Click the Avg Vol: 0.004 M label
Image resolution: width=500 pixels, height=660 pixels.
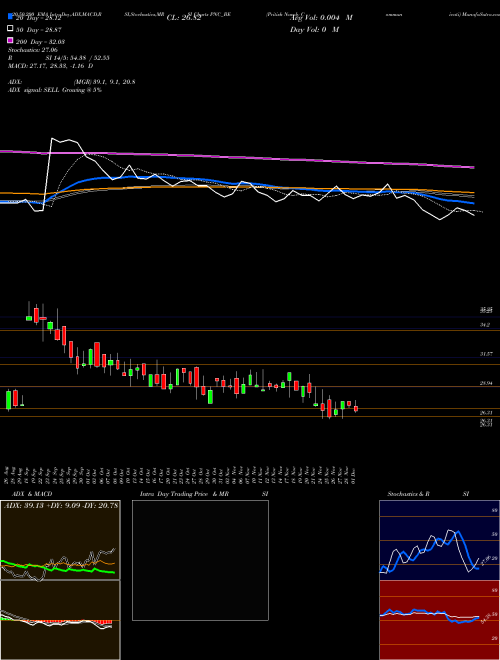321,18
